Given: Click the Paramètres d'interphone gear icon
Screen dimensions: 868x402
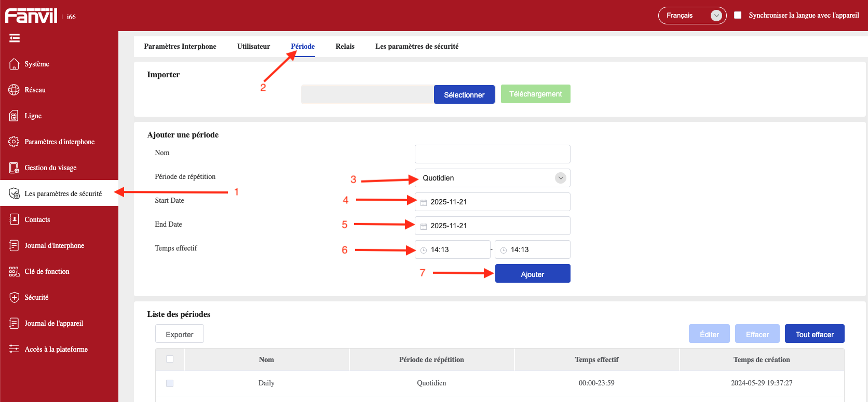Looking at the screenshot, I should 14,142.
